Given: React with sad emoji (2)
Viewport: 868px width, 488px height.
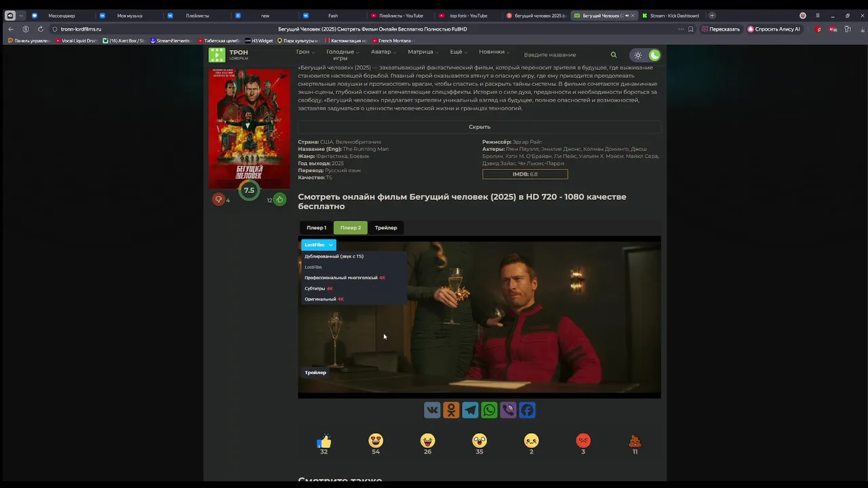Looking at the screenshot, I should 531,441.
